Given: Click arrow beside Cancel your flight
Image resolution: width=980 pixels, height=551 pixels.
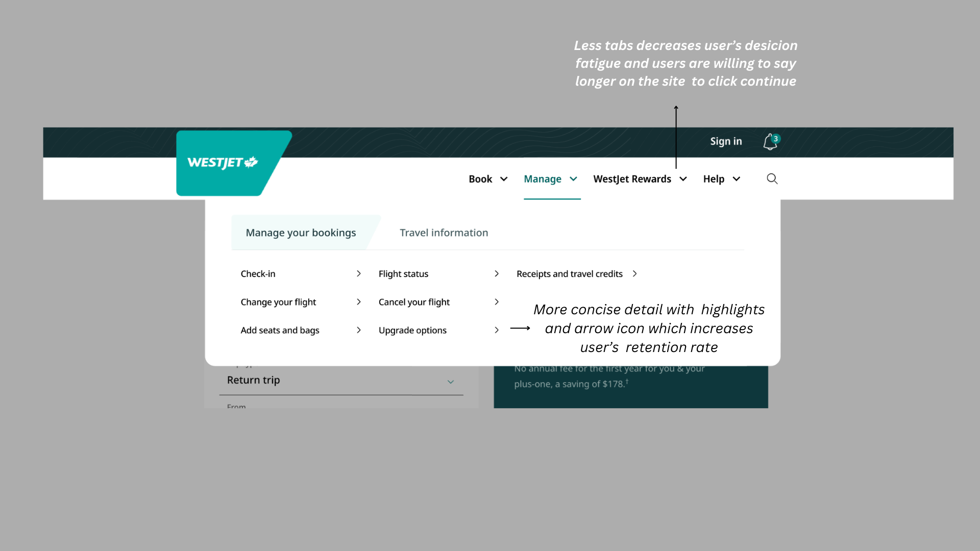Looking at the screenshot, I should [497, 302].
